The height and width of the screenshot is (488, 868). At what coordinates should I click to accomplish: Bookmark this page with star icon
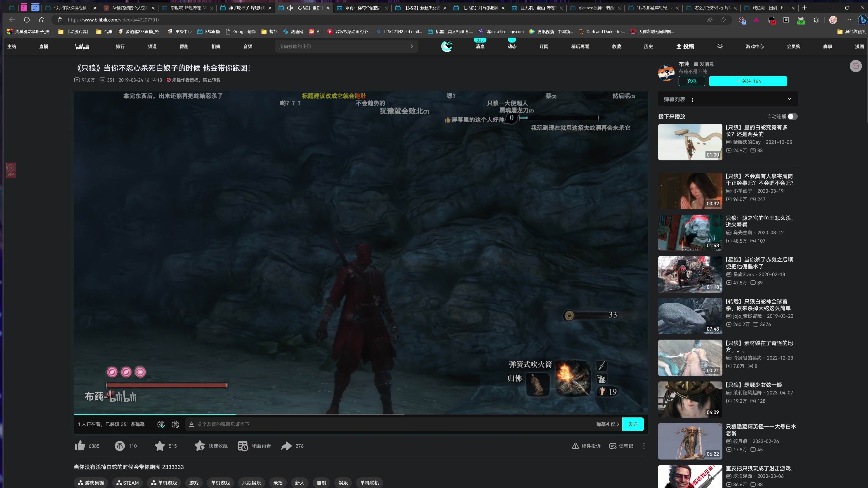tap(723, 20)
